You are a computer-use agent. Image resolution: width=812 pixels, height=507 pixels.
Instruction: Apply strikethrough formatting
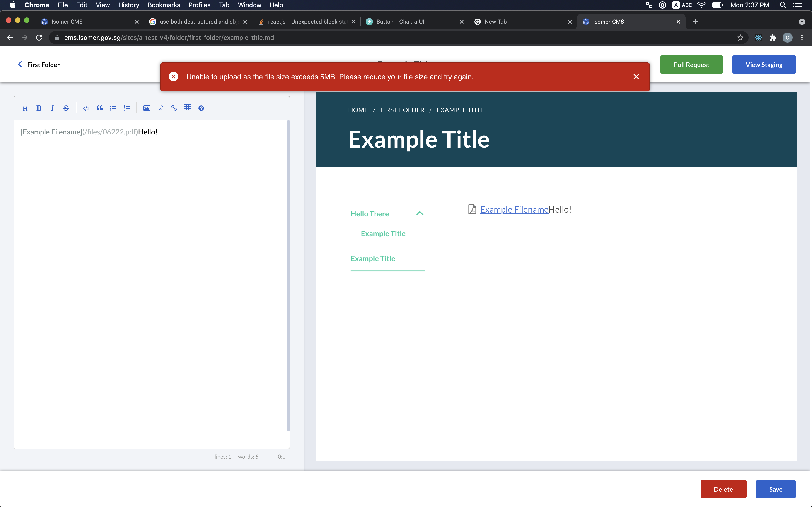coord(66,108)
